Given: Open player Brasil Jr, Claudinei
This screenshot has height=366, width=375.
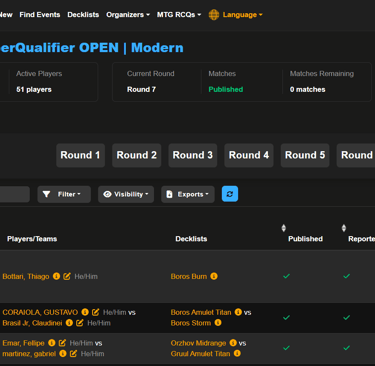Looking at the screenshot, I should 32,323.
